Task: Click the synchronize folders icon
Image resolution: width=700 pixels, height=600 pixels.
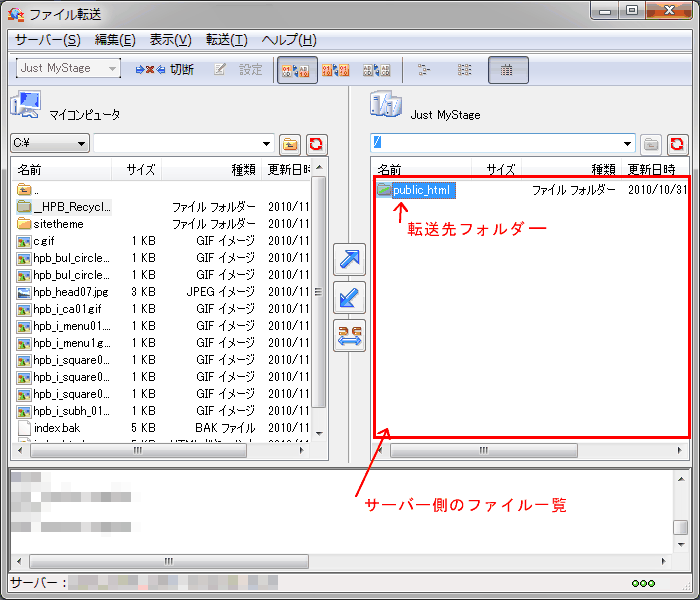Action: pos(349,336)
